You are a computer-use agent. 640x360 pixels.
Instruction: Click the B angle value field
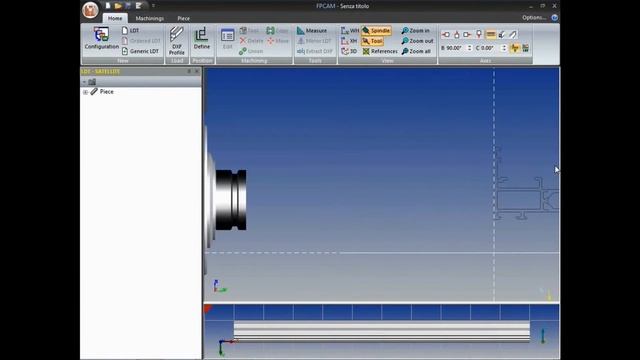pos(456,48)
